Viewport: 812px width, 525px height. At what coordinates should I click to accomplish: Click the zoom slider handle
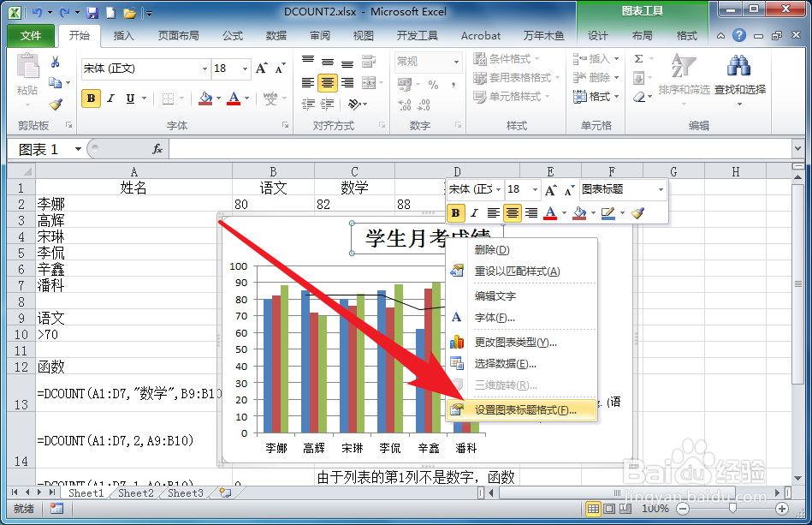732,509
